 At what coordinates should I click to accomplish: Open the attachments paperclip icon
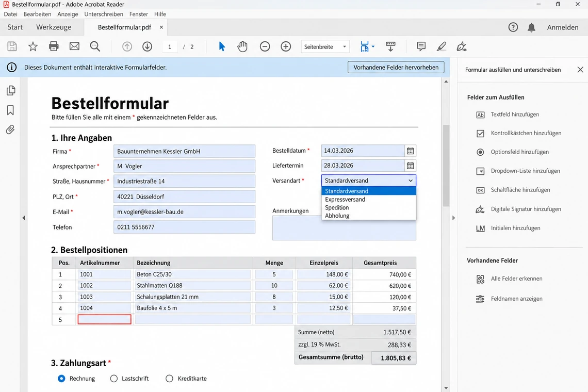tap(10, 130)
